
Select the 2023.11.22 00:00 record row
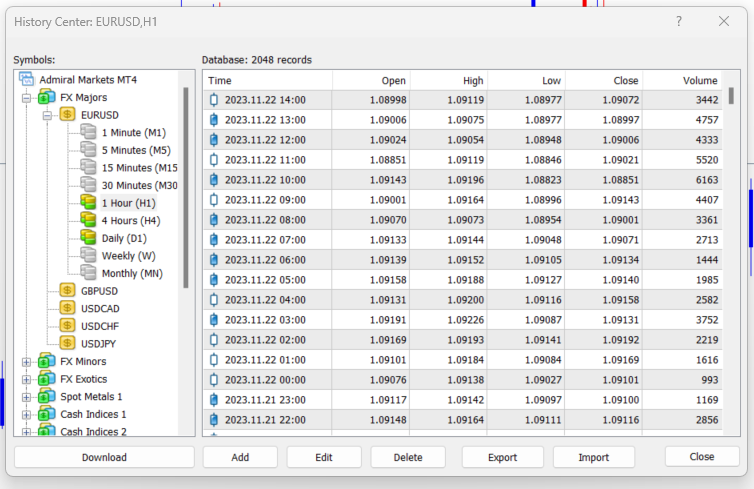click(463, 380)
